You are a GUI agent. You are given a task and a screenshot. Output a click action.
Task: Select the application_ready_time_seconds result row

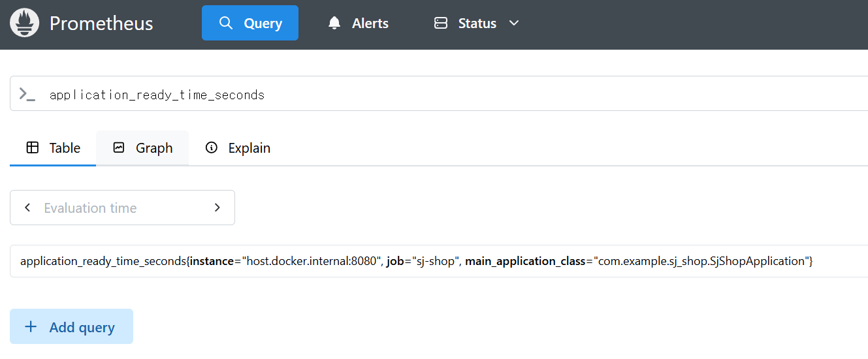439,261
